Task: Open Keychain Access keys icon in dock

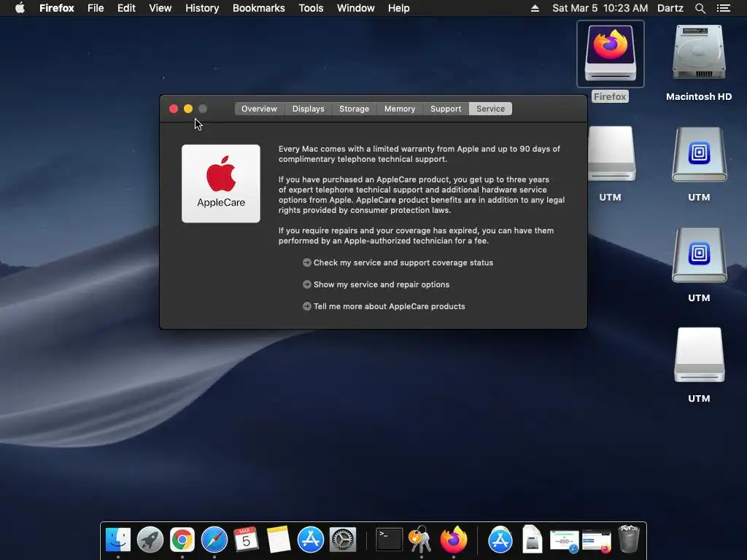Action: 421,539
